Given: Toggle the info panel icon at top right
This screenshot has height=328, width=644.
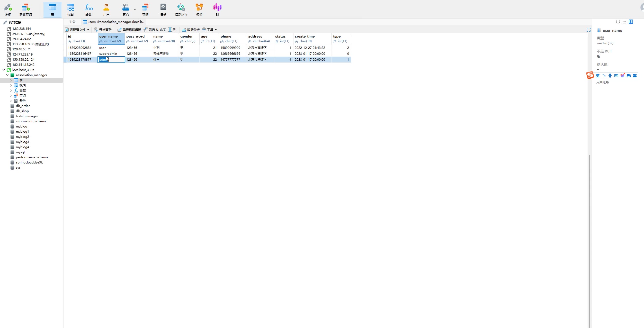Looking at the screenshot, I should (618, 22).
